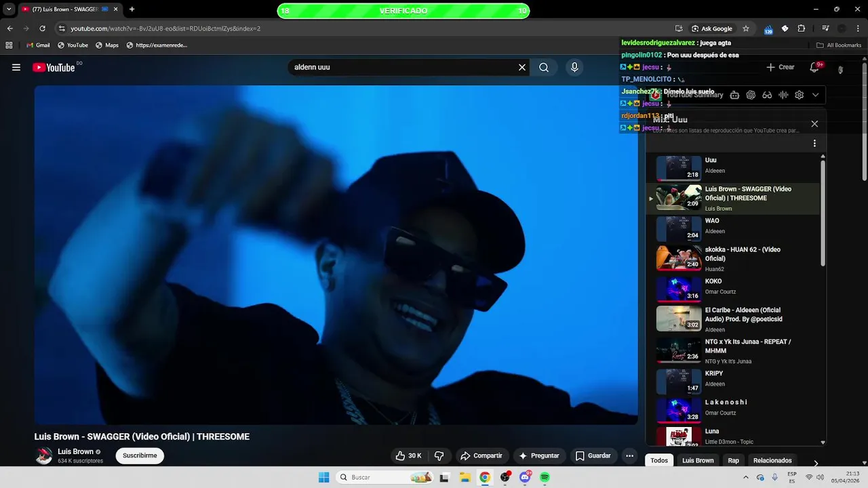Select the Rap filter chip
Image resolution: width=868 pixels, height=488 pixels.
pyautogui.click(x=734, y=460)
